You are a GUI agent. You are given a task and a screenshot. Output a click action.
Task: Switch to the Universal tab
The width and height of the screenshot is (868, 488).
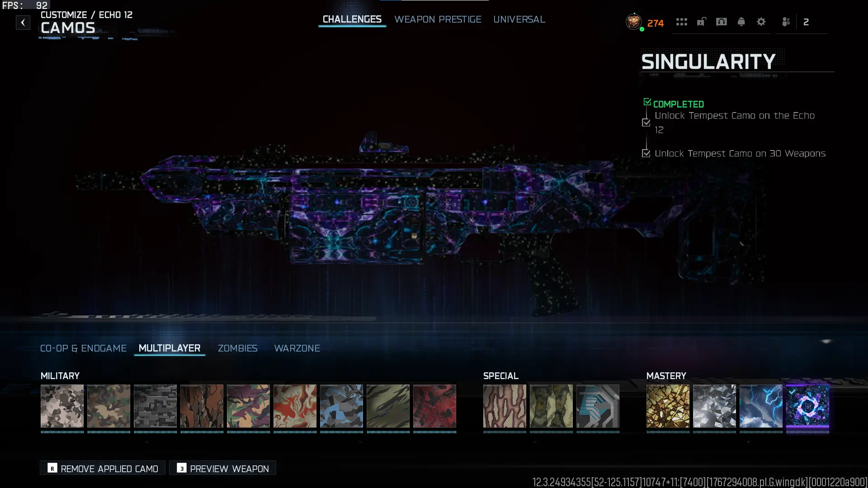[519, 19]
